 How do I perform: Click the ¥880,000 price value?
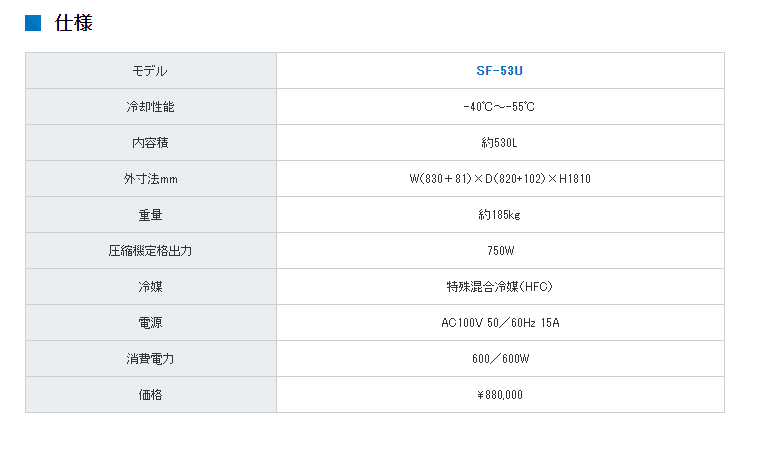coord(500,395)
